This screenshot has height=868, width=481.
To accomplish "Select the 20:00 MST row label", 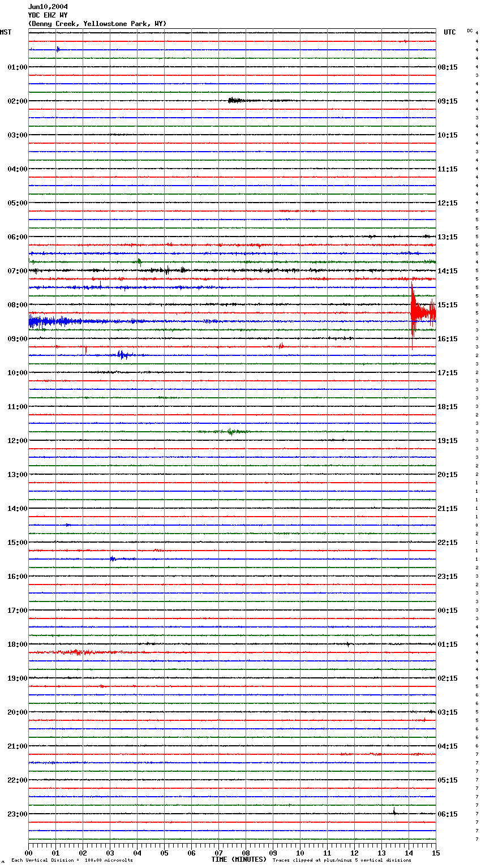I will coord(18,712).
